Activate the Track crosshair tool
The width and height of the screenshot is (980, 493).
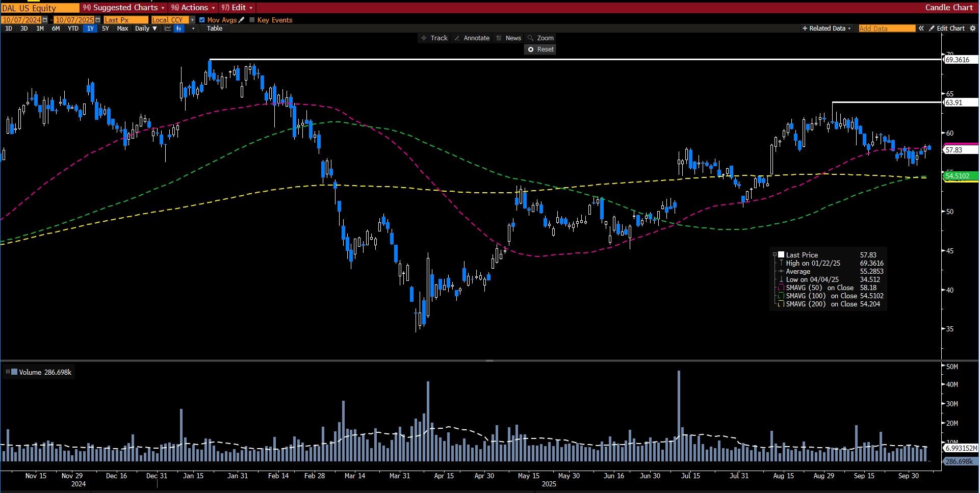pyautogui.click(x=434, y=38)
